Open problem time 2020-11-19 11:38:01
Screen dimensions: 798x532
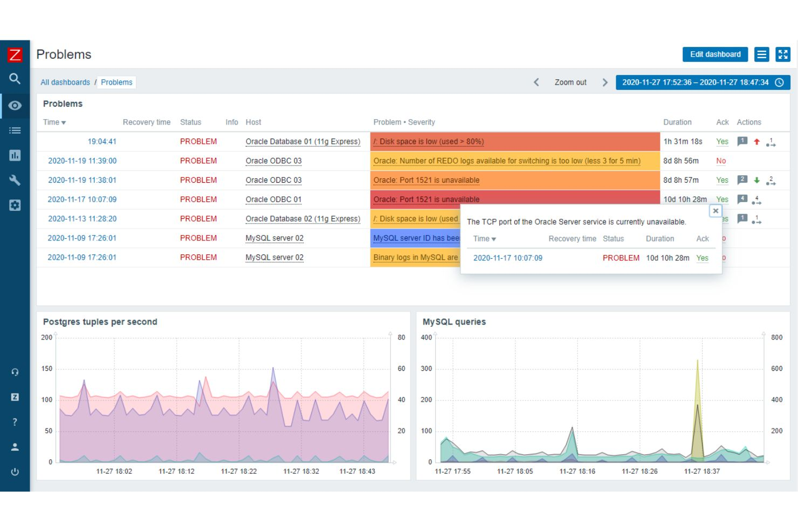pos(82,181)
